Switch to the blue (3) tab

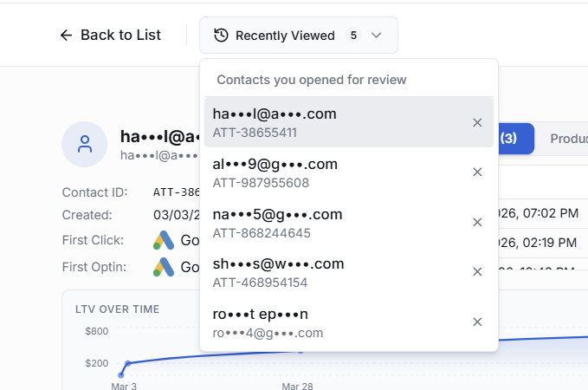coord(515,139)
